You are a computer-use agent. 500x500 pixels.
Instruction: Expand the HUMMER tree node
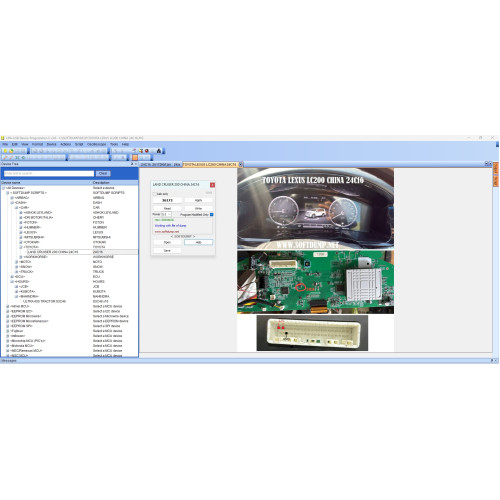click(21, 227)
